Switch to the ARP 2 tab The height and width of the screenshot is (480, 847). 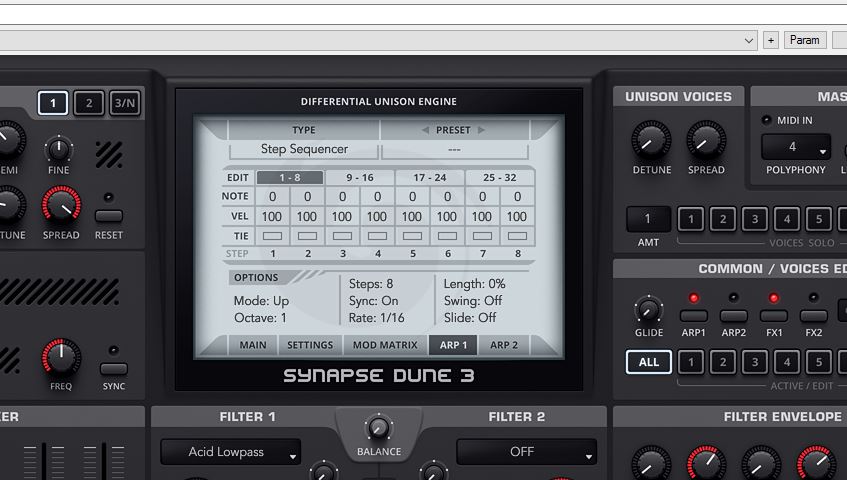coord(504,345)
